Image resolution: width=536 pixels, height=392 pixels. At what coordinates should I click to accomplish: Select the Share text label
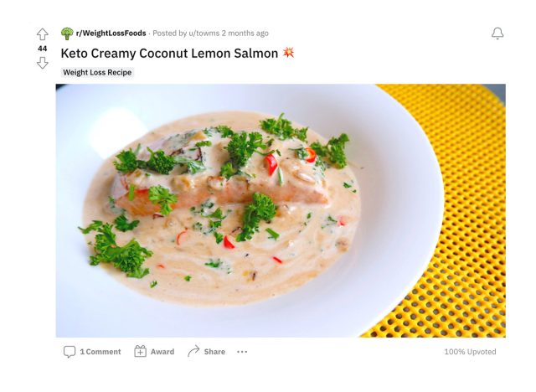[214, 352]
